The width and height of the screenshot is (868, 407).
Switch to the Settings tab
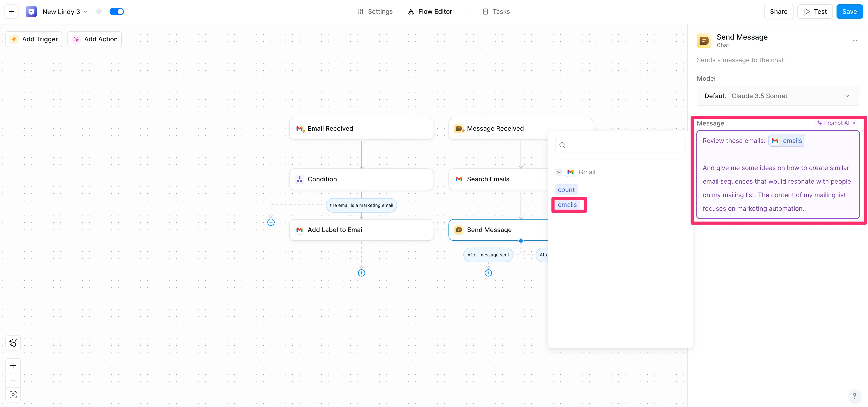click(x=375, y=12)
